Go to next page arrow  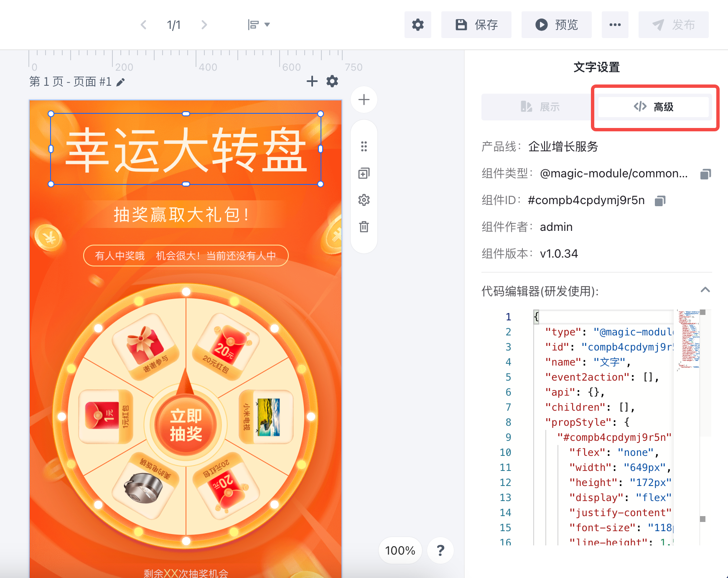click(204, 25)
